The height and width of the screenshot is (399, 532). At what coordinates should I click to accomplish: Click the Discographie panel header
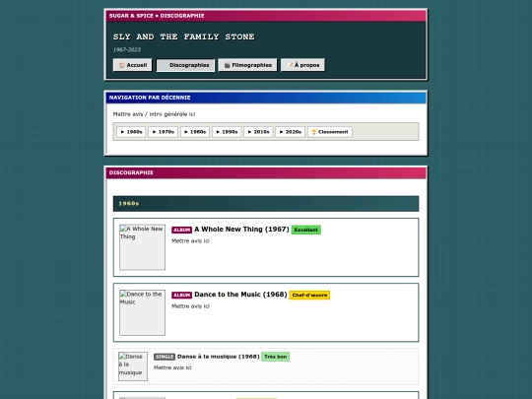tap(266, 172)
